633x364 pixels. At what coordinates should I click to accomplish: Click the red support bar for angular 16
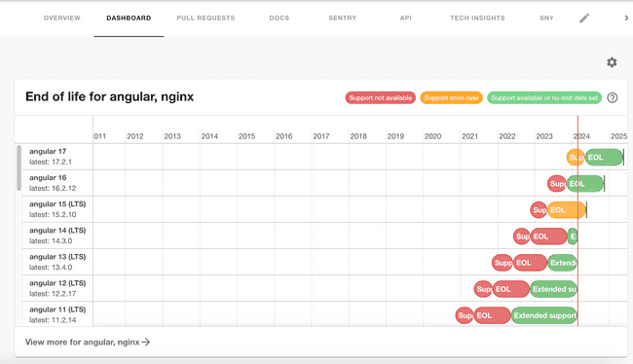(x=557, y=184)
